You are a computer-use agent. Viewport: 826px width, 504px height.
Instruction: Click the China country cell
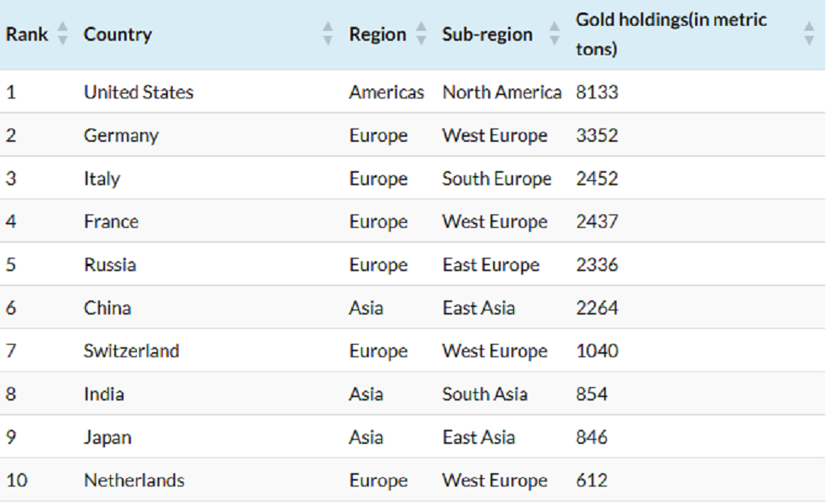(107, 308)
